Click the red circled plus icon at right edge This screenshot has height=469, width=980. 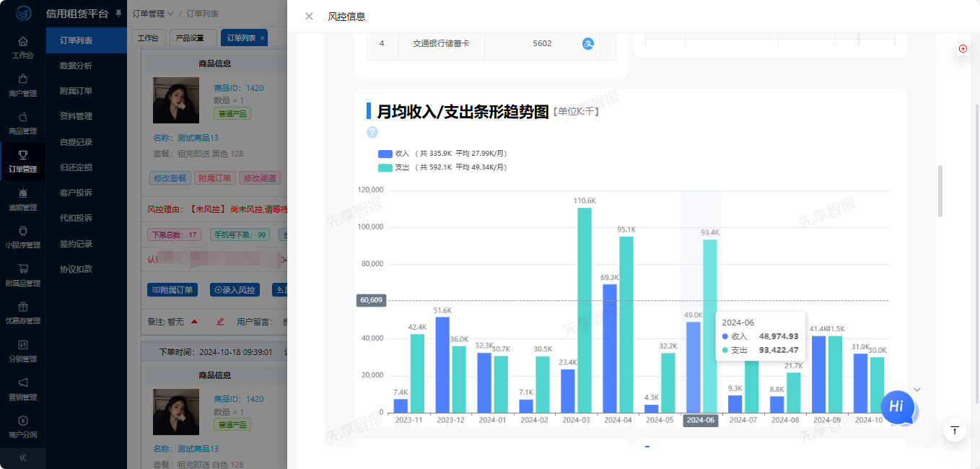[x=963, y=48]
